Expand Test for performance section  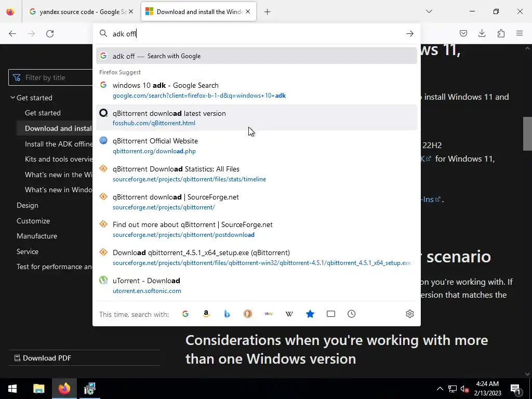click(x=54, y=267)
